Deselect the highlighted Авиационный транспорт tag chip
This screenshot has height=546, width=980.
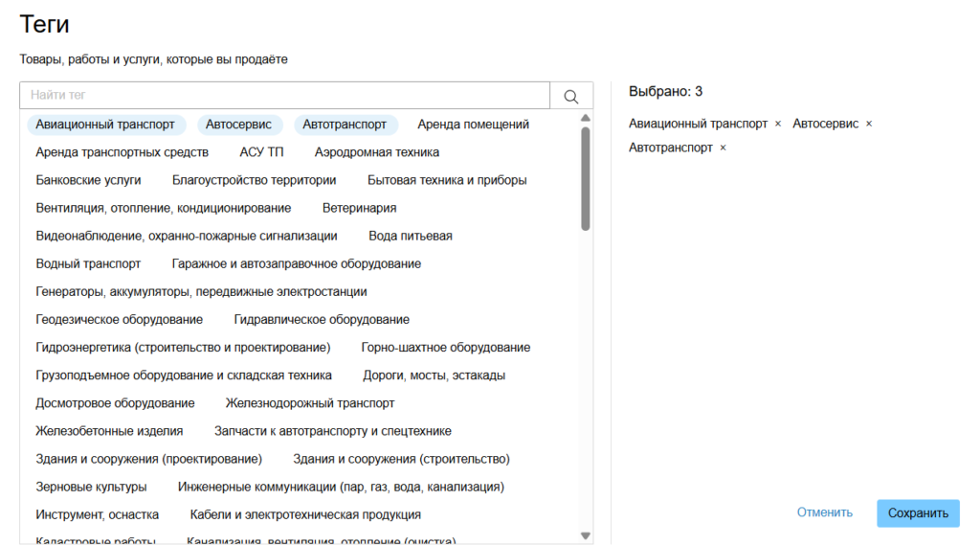(x=105, y=125)
